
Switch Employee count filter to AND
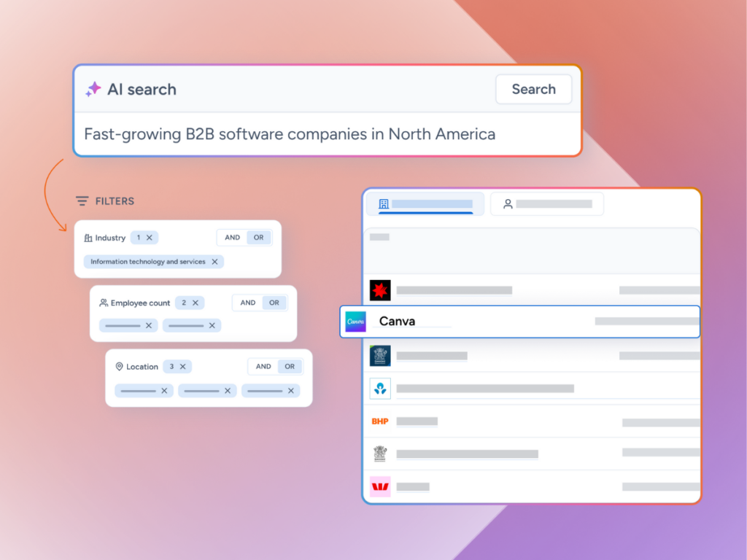coord(248,303)
